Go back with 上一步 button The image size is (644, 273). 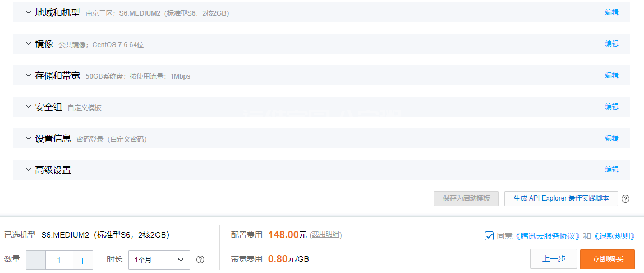[x=554, y=259]
